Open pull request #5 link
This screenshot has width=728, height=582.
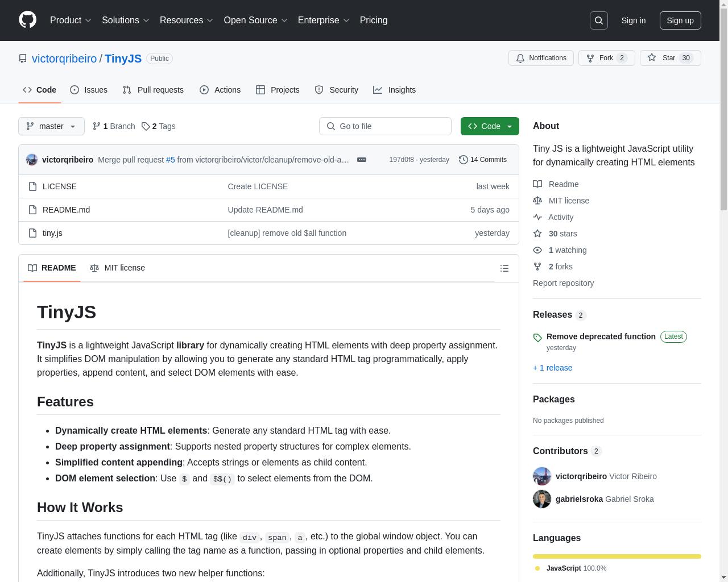(x=170, y=160)
